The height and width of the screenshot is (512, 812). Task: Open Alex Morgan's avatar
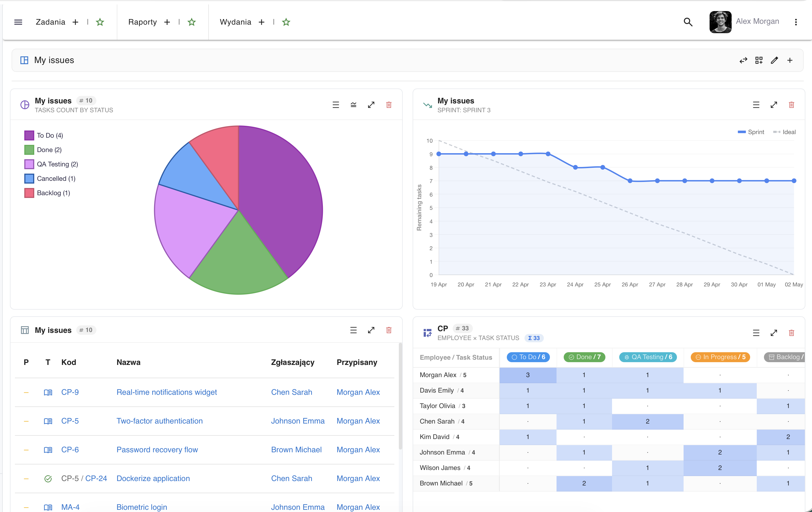(x=720, y=22)
